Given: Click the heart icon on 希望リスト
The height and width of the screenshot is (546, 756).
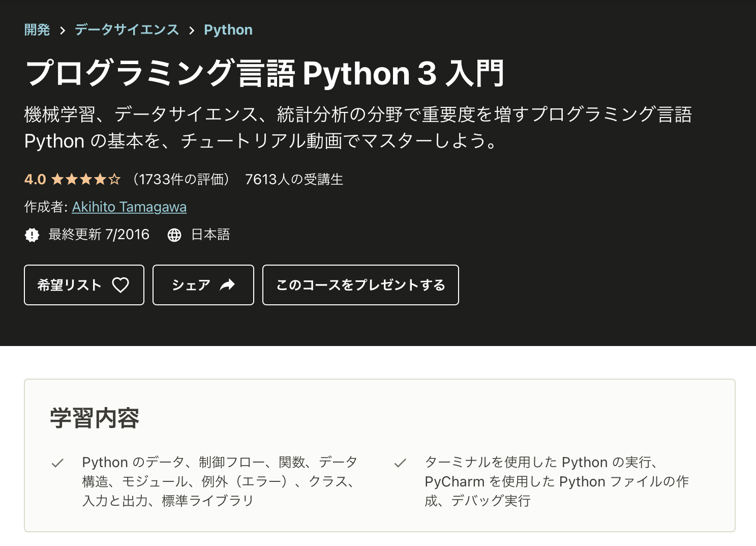Looking at the screenshot, I should pyautogui.click(x=120, y=285).
